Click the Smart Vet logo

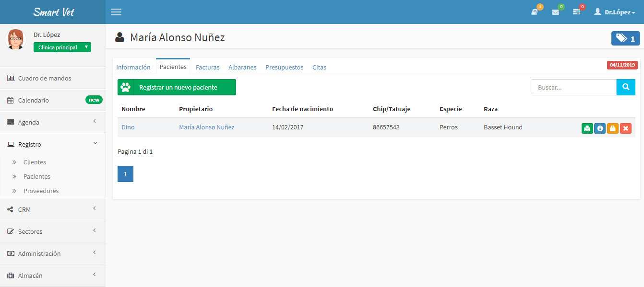click(53, 12)
